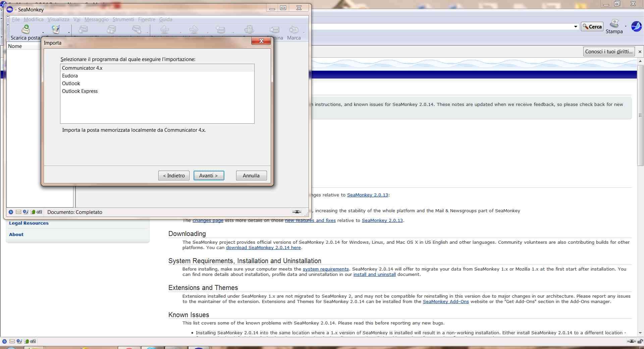Screen dimensions: 644x349
Task: Close the Importa dialog
Action: click(261, 41)
